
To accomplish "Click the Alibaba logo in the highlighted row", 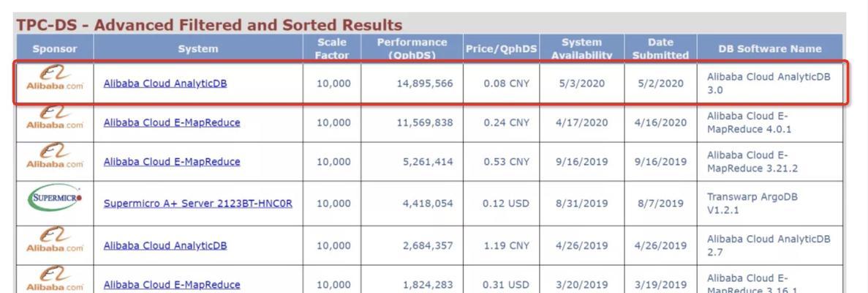I will (55, 78).
